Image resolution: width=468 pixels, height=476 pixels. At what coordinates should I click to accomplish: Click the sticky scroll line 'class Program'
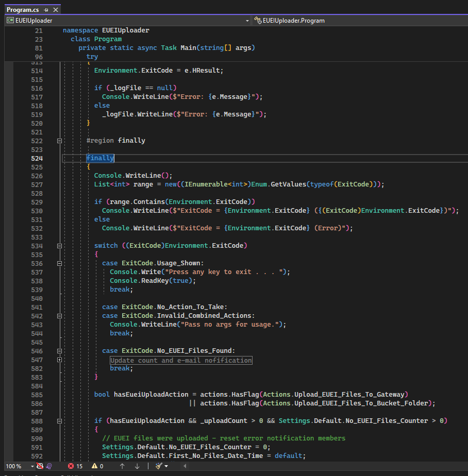pyautogui.click(x=96, y=39)
